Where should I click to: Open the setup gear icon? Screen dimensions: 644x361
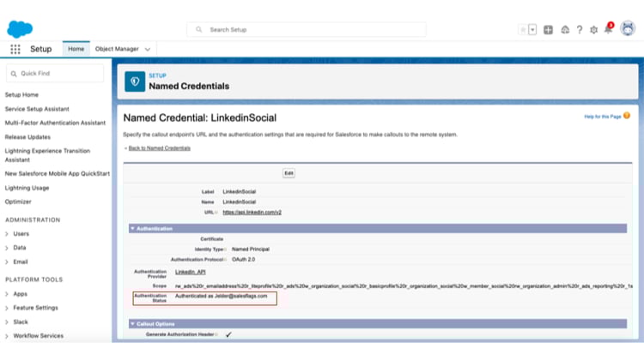(593, 30)
